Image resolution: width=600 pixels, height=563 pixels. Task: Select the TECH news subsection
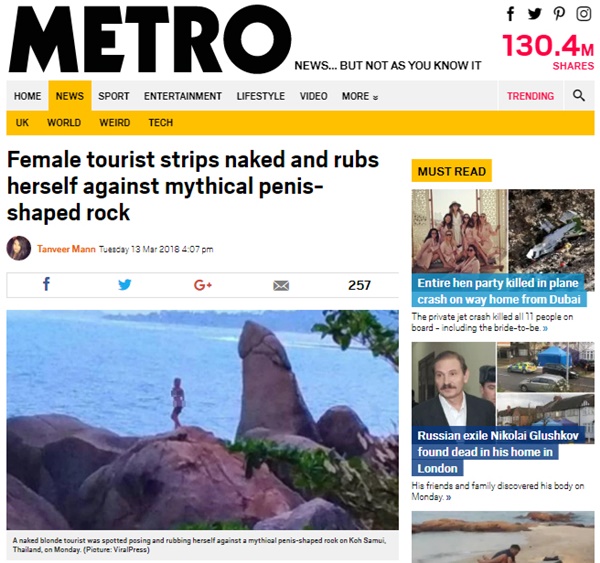161,122
